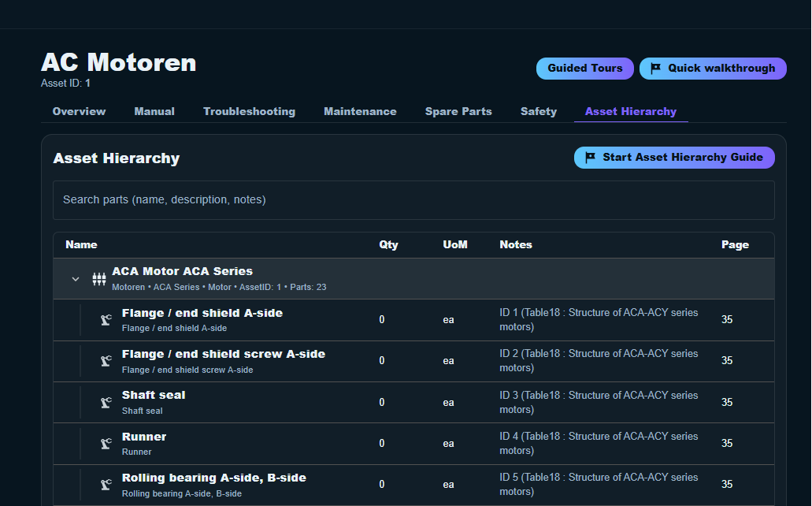Open the Troubleshooting tab
812x506 pixels.
click(249, 111)
